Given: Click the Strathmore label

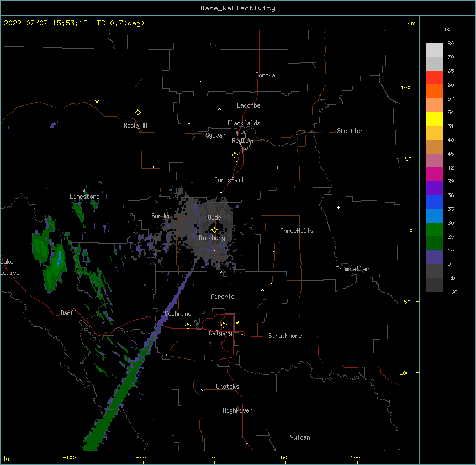Looking at the screenshot, I should pos(285,336).
